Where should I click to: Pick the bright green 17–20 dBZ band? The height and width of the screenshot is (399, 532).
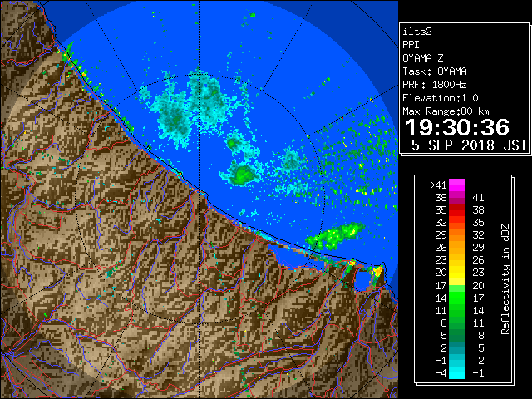457,285
